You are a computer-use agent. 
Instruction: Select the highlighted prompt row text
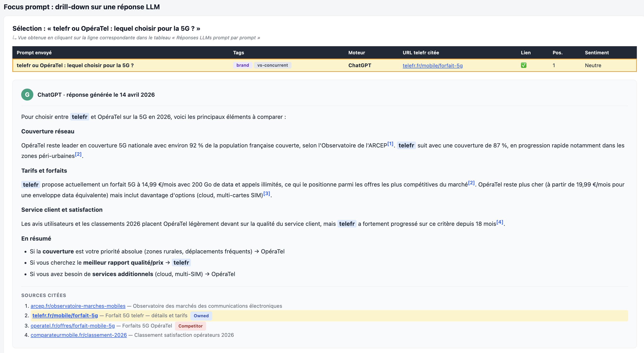[x=75, y=65]
